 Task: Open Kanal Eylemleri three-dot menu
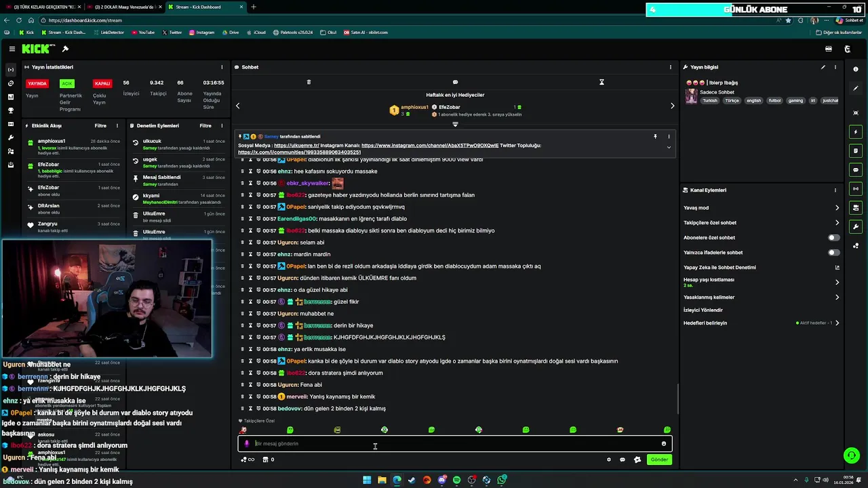click(x=835, y=190)
